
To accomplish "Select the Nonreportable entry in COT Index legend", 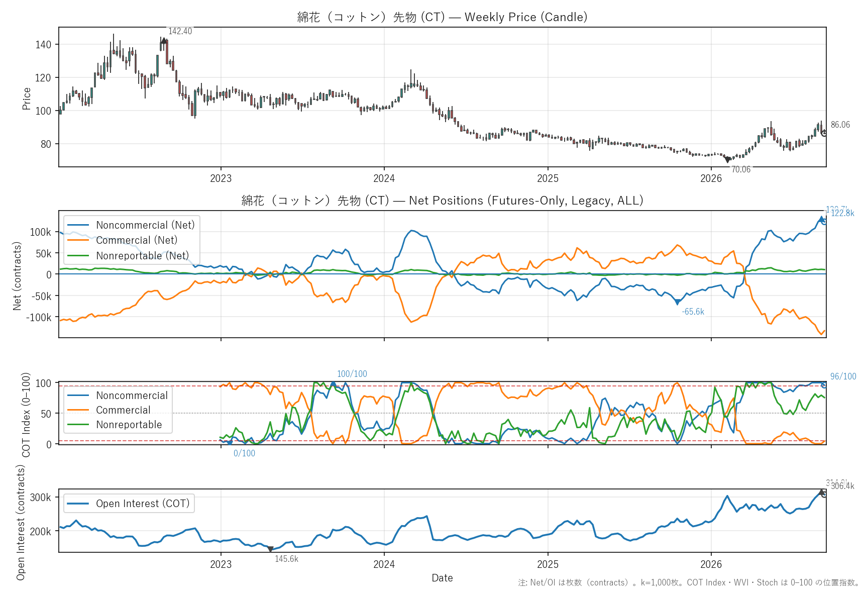I will pos(129,425).
